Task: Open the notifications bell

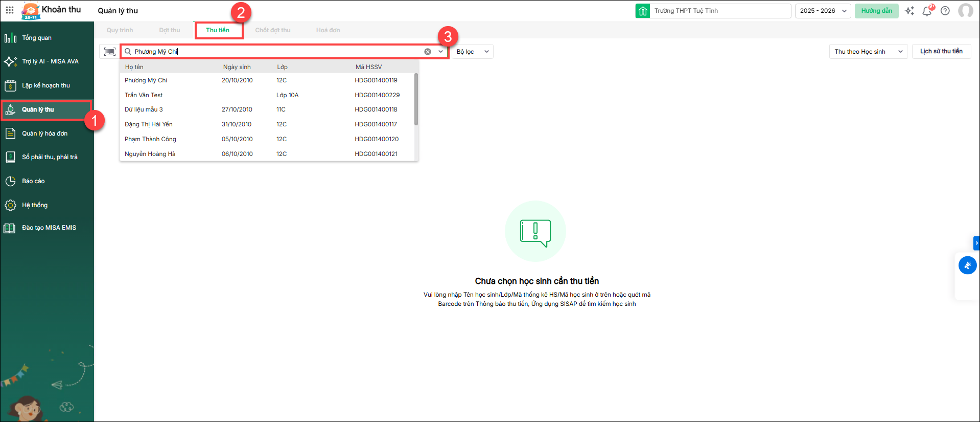Action: click(x=927, y=11)
